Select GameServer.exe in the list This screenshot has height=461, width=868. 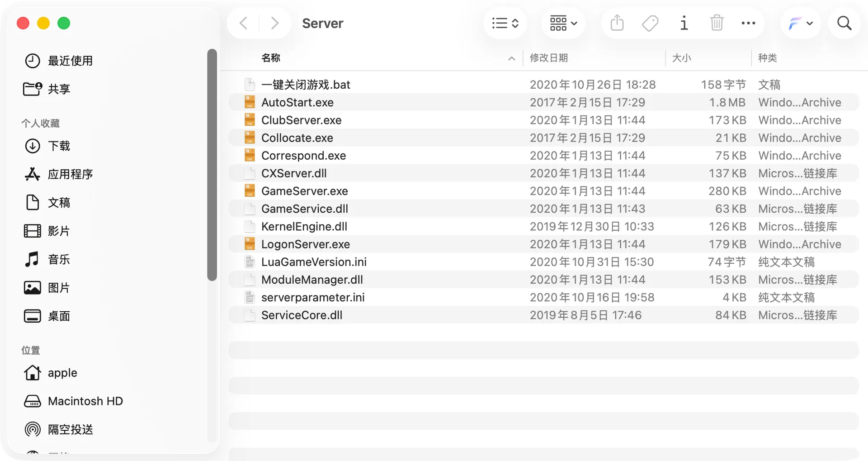coord(543,191)
